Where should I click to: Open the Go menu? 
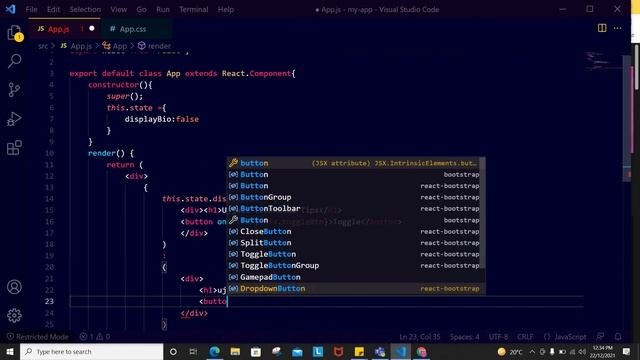pos(141,9)
